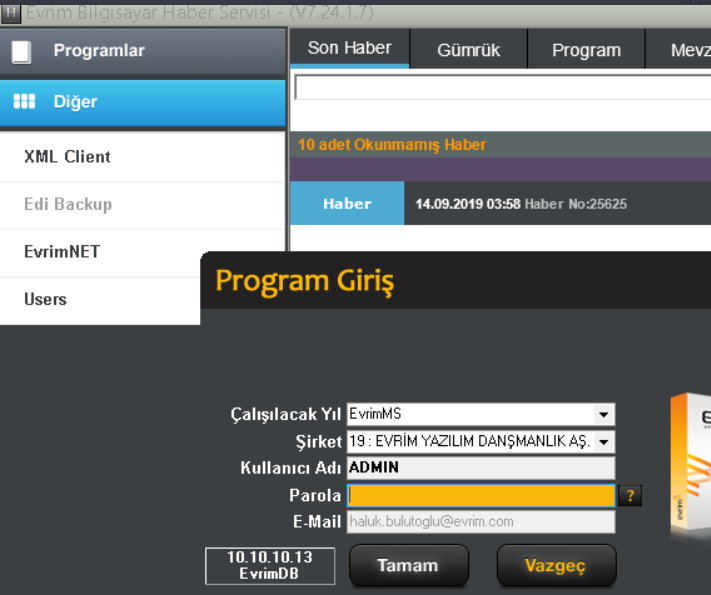This screenshot has height=595, width=711.
Task: Switch to the Son Haber tab
Action: point(349,48)
